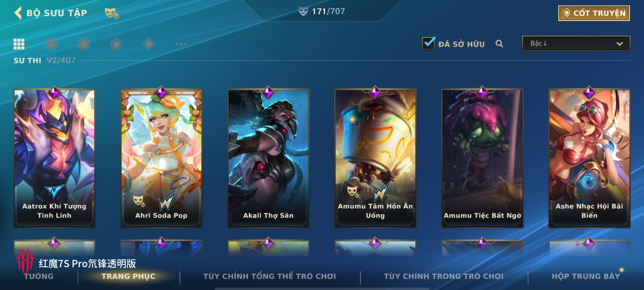Expand sort options with the chevron arrow
644x290 pixels.
tap(619, 44)
